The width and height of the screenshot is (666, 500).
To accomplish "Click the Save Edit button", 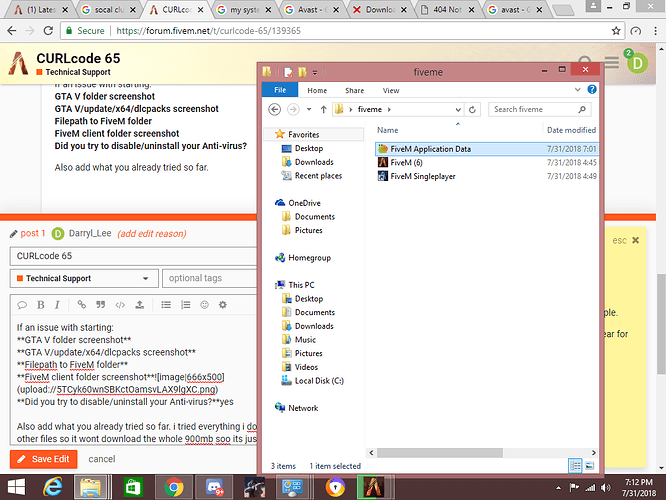I will (x=43, y=459).
